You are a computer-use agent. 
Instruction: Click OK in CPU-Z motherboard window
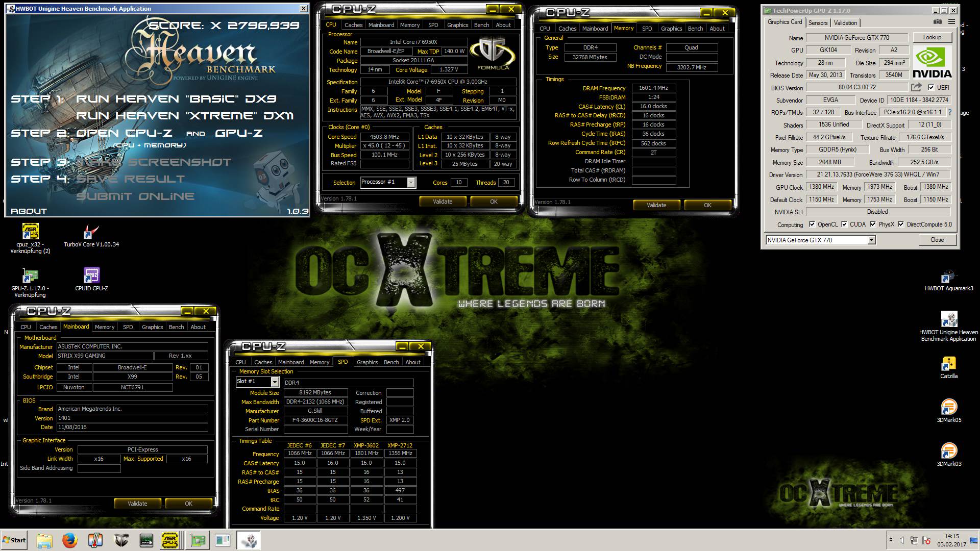click(x=188, y=504)
